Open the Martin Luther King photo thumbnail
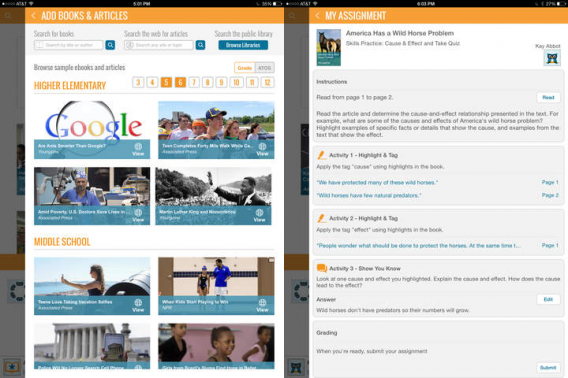 pyautogui.click(x=213, y=196)
